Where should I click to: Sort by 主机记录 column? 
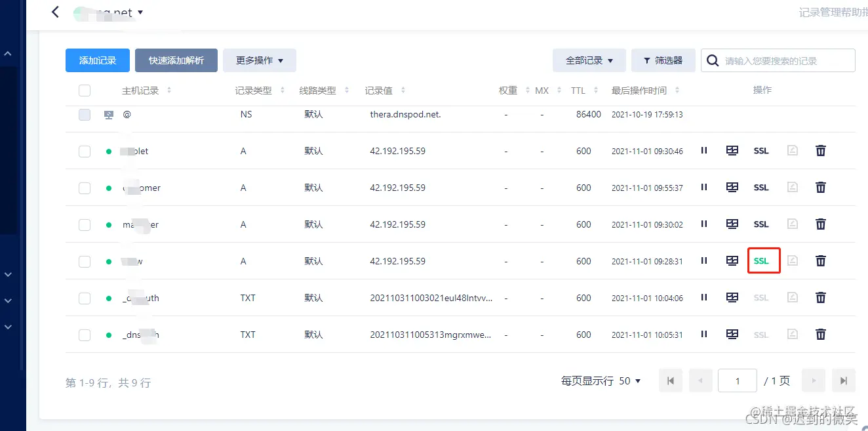click(169, 91)
